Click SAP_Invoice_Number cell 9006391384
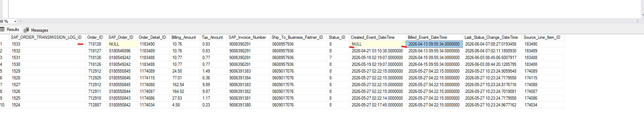Image resolution: width=644 pixels, height=137 pixels. pyautogui.click(x=248, y=78)
